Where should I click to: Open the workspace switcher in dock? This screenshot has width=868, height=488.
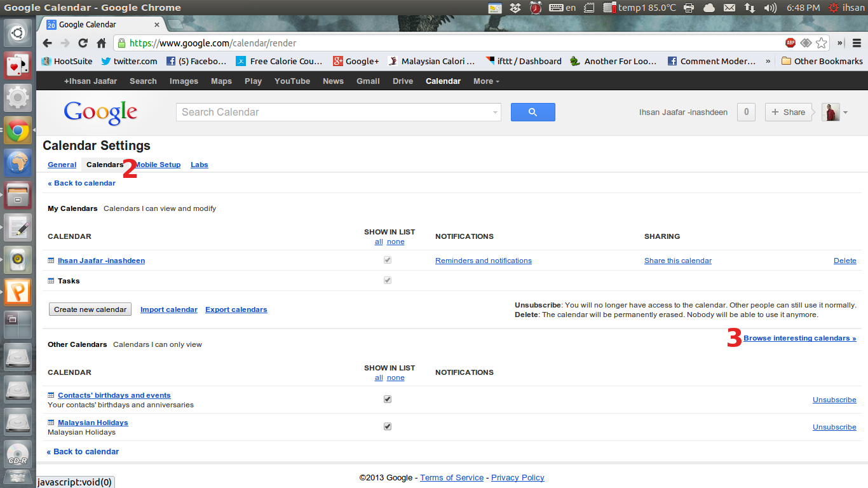coord(18,325)
